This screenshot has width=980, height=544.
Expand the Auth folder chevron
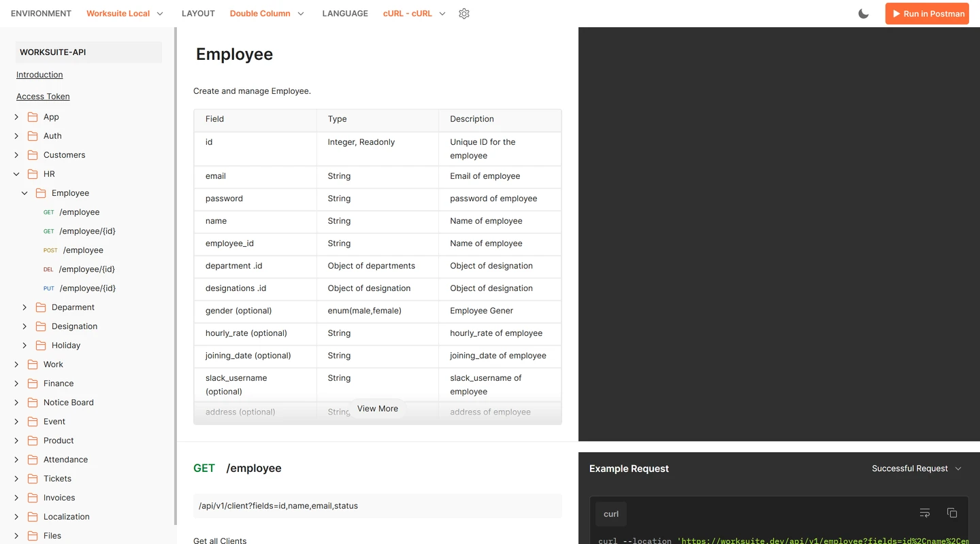(16, 136)
